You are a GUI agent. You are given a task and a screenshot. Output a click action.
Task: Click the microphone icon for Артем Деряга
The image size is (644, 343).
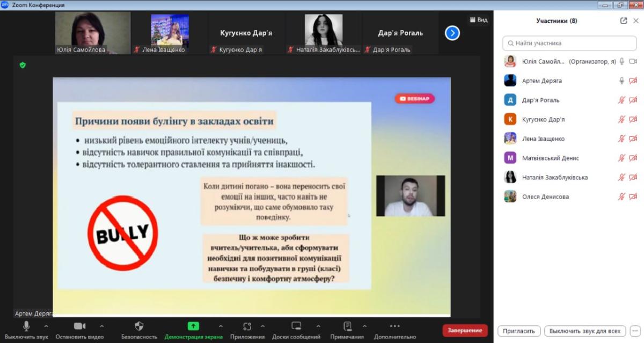[x=622, y=81]
